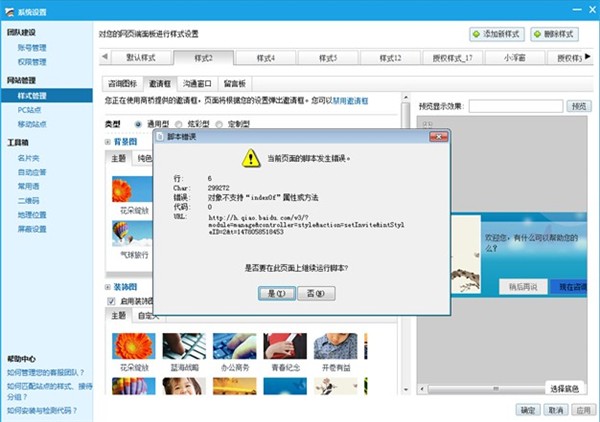The width and height of the screenshot is (600, 422).
Task: Click the green icon on 添加新样式 button
Action: tap(476, 34)
